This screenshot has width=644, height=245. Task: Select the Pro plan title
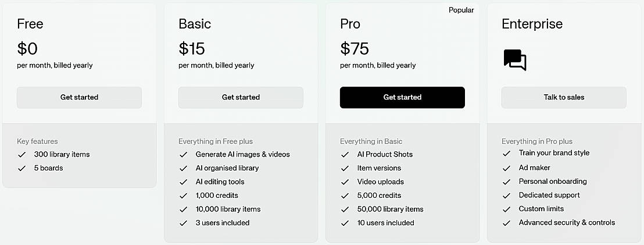click(x=350, y=24)
